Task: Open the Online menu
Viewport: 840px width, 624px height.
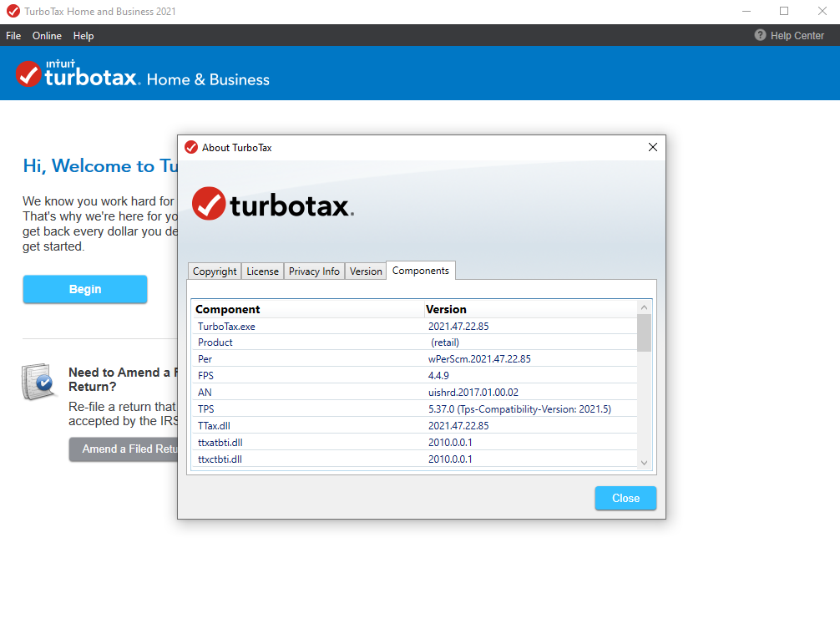Action: (x=47, y=36)
